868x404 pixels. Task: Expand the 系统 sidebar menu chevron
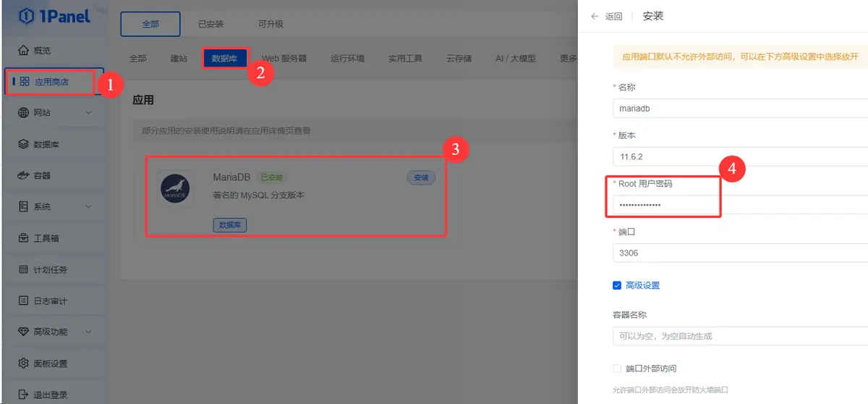point(88,207)
